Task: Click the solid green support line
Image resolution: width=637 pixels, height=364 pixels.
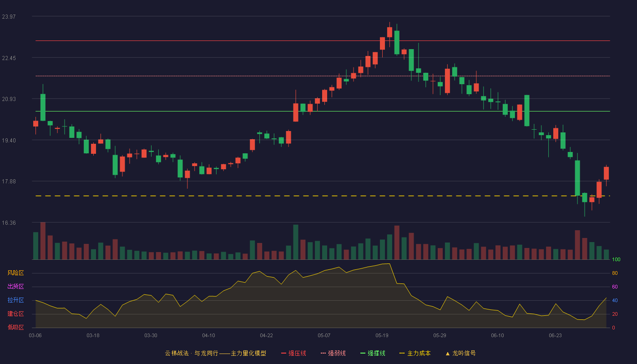Action: point(323,111)
